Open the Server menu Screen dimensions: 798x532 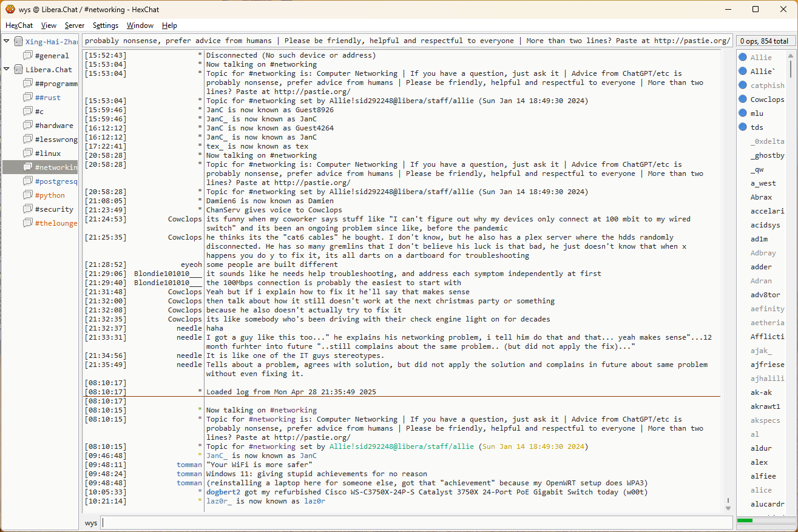[75, 25]
